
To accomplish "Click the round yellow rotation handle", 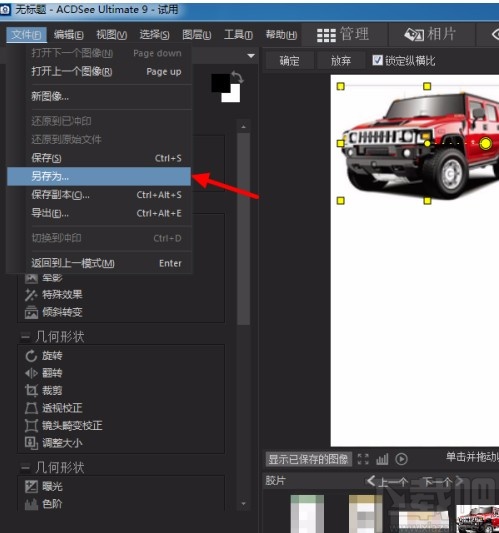I will [486, 143].
